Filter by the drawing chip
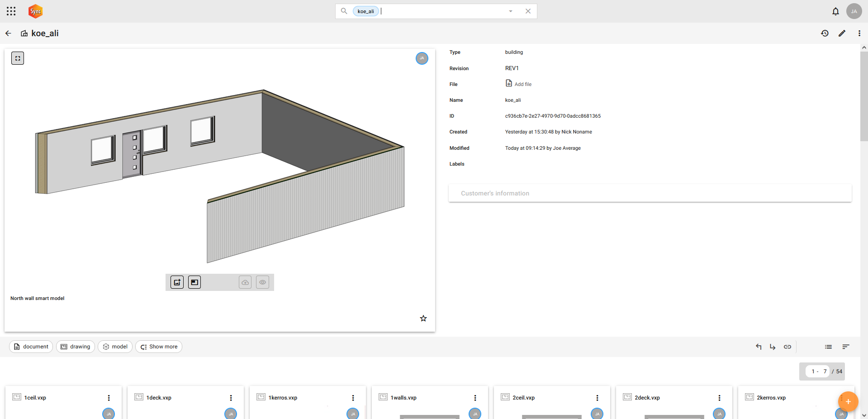 pyautogui.click(x=76, y=347)
